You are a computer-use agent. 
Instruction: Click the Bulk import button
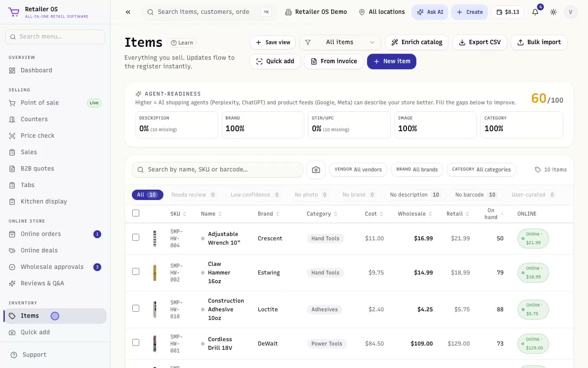pos(539,42)
